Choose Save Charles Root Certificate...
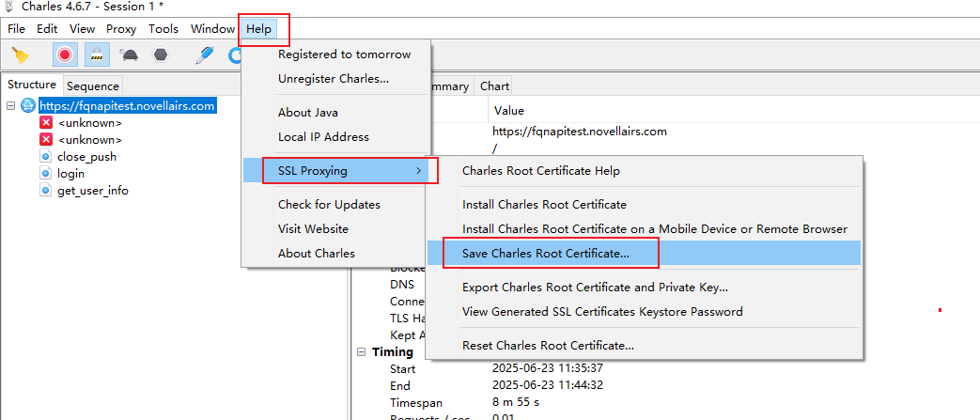The height and width of the screenshot is (420, 980). [644, 253]
